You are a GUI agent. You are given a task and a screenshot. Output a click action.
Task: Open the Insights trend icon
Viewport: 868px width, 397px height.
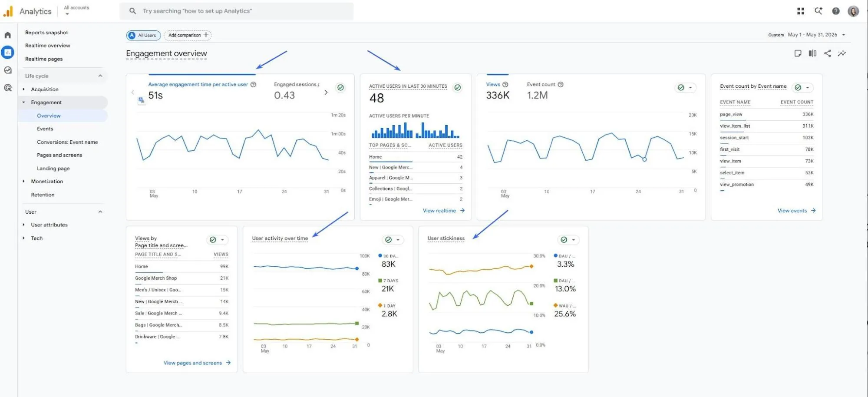pos(842,53)
